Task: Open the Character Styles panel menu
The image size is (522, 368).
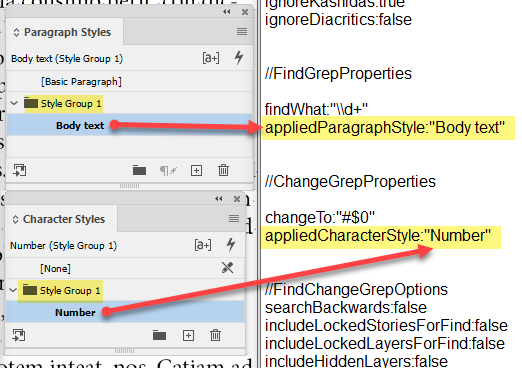Action: coord(234,218)
